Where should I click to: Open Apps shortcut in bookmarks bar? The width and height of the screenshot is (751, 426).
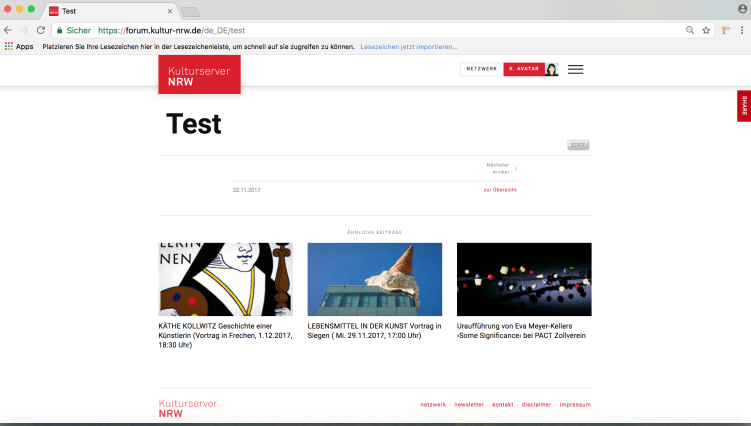pyautogui.click(x=19, y=46)
